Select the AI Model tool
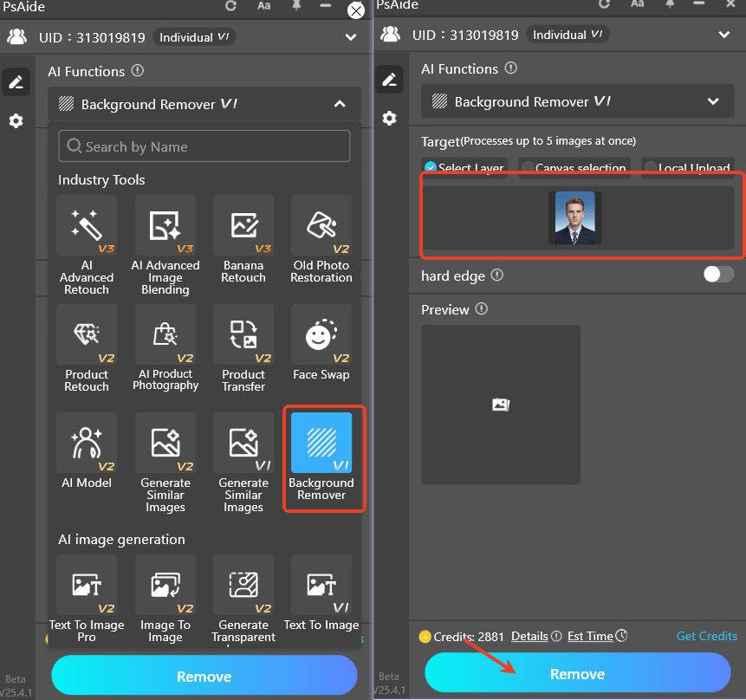Image resolution: width=746 pixels, height=700 pixels. (x=87, y=444)
